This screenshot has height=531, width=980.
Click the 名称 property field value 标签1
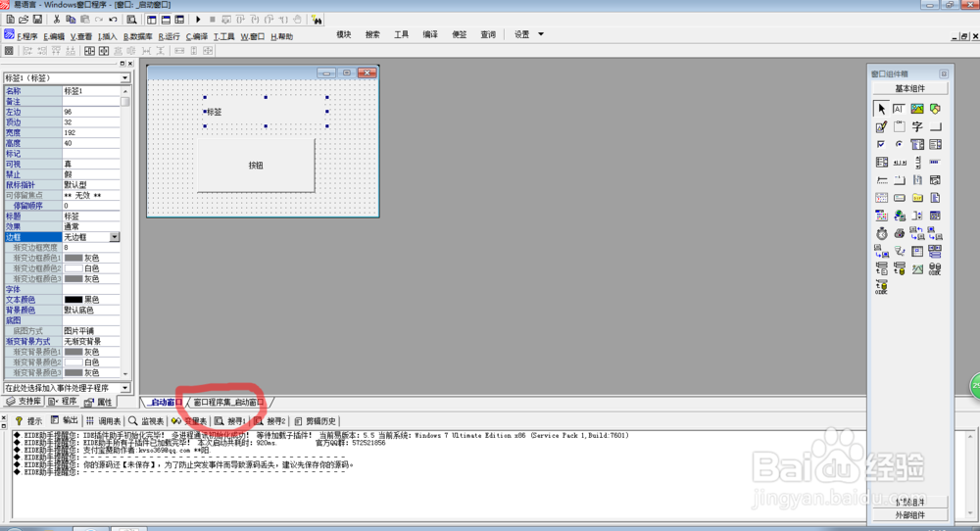(90, 91)
